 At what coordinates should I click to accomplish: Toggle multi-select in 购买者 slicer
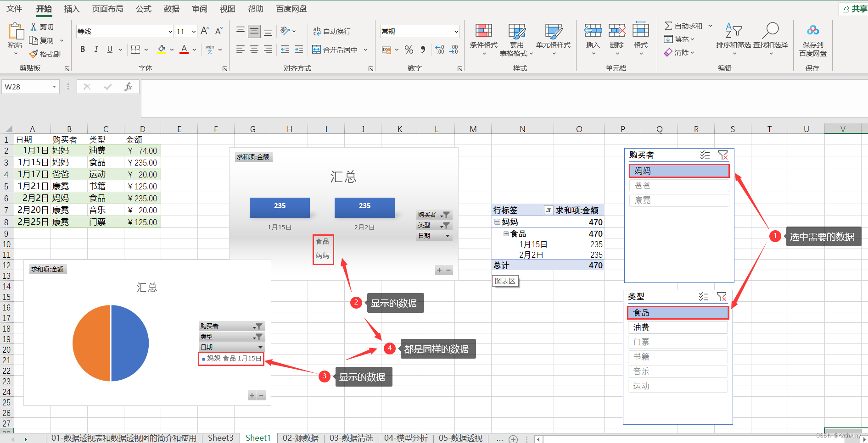point(705,155)
